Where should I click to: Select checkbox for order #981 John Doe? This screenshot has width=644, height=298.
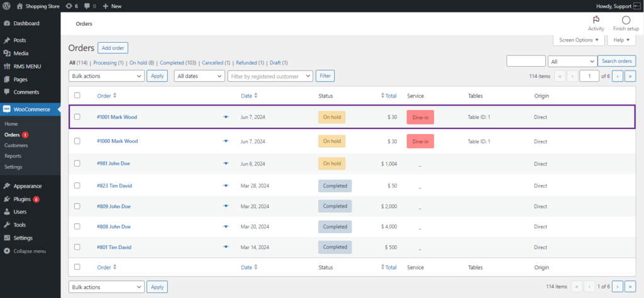pyautogui.click(x=77, y=163)
